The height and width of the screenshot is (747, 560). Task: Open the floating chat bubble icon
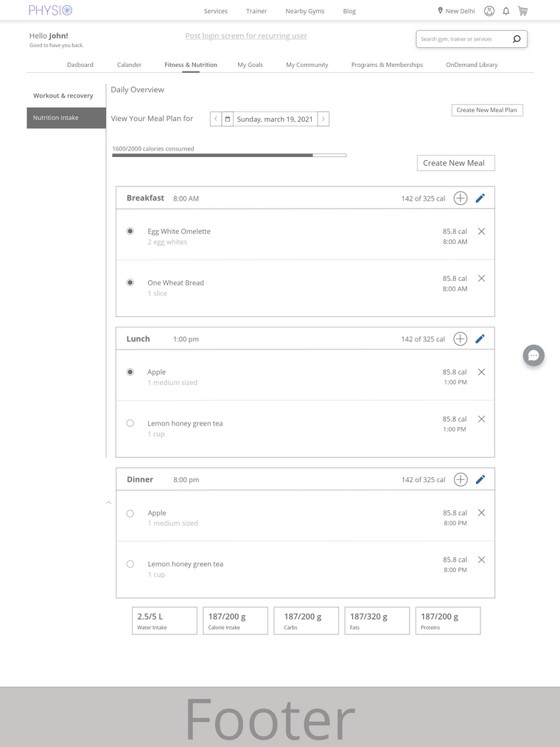pos(533,355)
